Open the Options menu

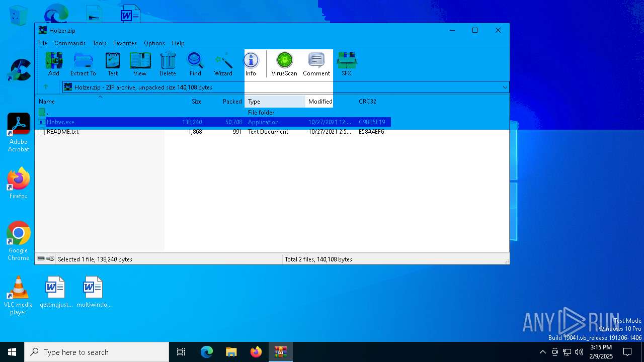pos(154,43)
